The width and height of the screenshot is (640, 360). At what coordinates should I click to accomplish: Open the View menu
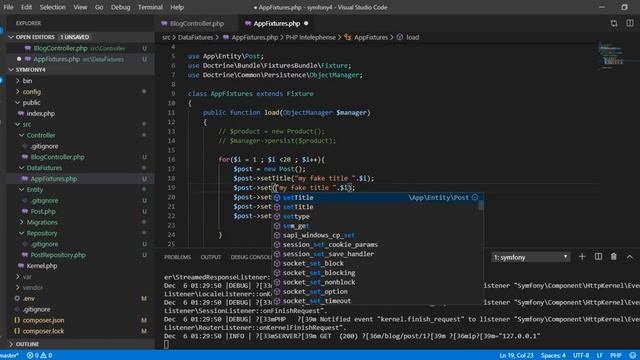click(80, 7)
